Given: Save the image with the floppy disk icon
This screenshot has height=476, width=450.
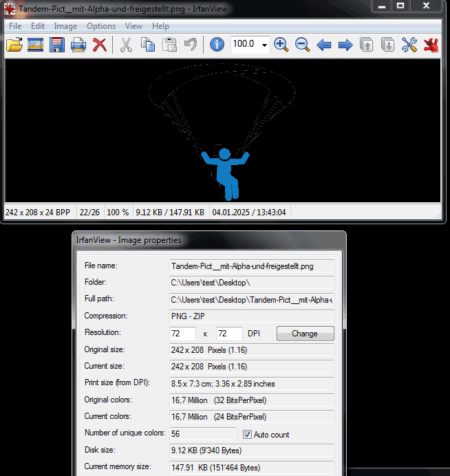Looking at the screenshot, I should [57, 45].
